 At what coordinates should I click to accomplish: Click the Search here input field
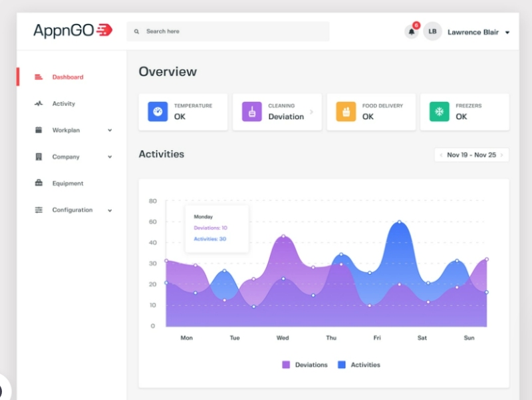coord(233,31)
